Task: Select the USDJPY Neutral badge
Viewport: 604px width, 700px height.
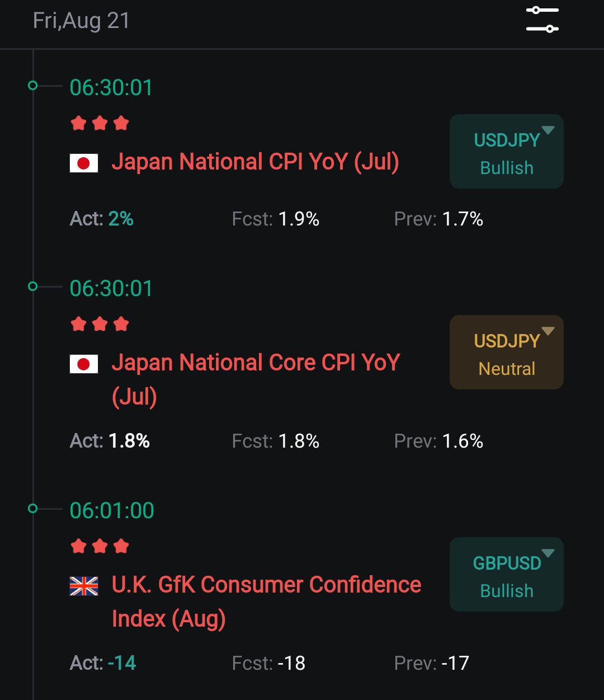Action: (x=507, y=353)
